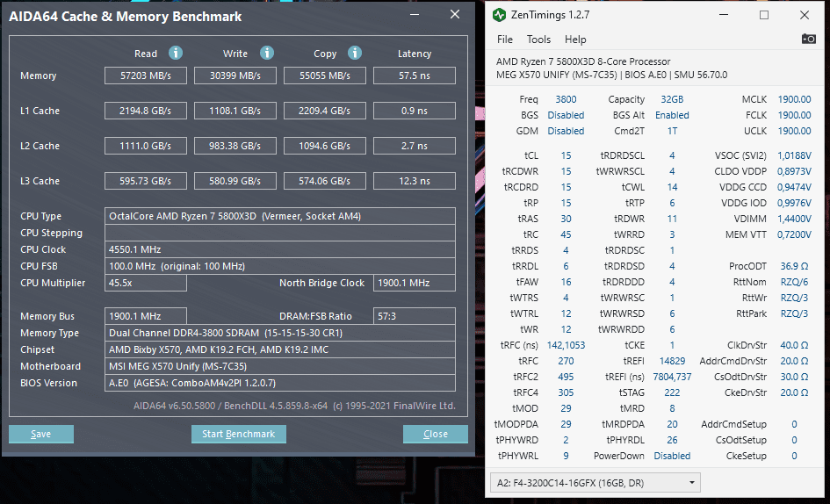Close the AIDA64 benchmark window

pyautogui.click(x=455, y=15)
